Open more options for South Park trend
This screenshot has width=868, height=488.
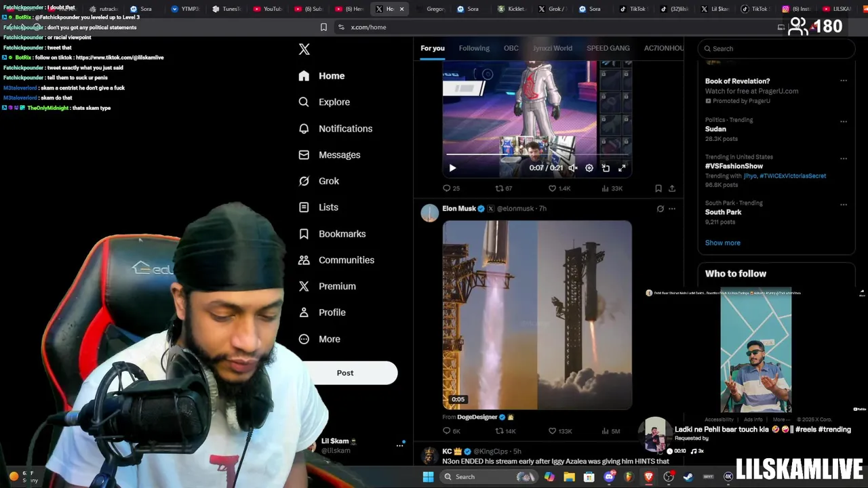coord(844,205)
